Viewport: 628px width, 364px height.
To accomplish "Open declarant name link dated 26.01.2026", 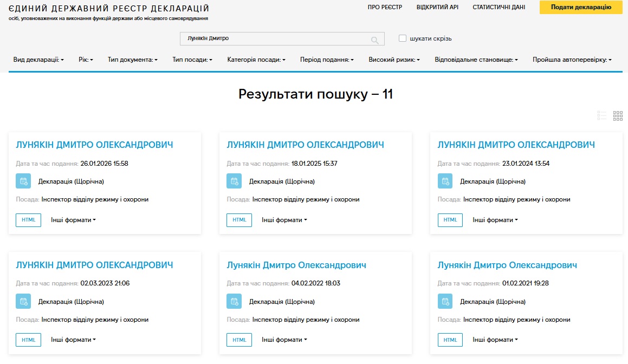I will click(94, 145).
